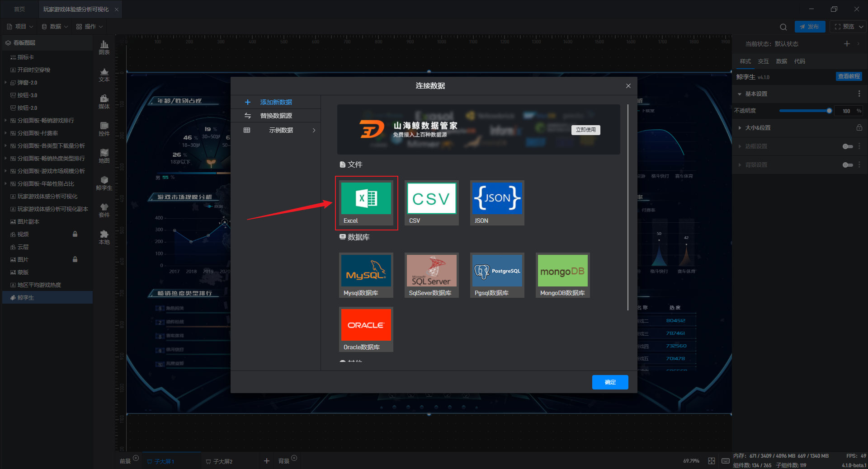Open the 数据 dropdown menu
This screenshot has width=868, height=469.
click(x=55, y=27)
